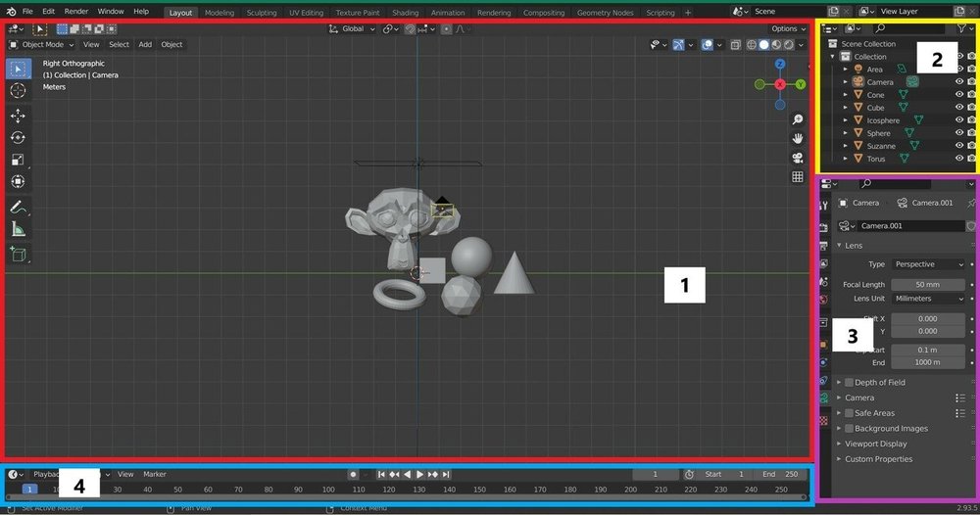Activate the Rotate tool
Screen dimensions: 980x515
pyautogui.click(x=18, y=138)
